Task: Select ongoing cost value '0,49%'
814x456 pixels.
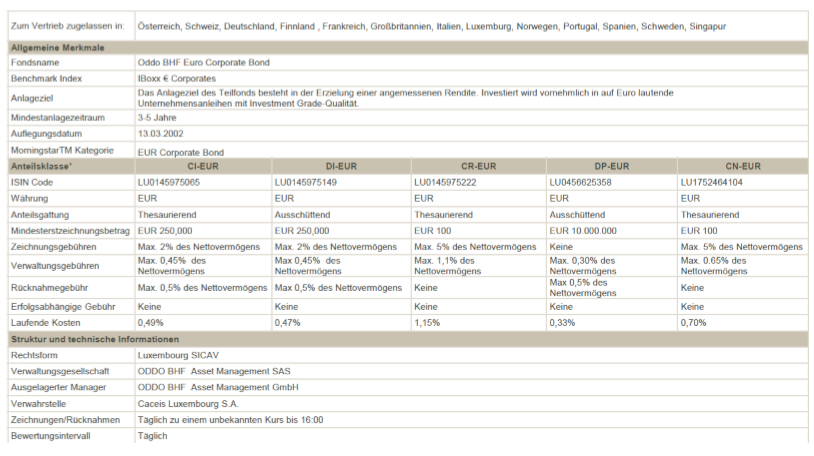Action: pyautogui.click(x=151, y=323)
